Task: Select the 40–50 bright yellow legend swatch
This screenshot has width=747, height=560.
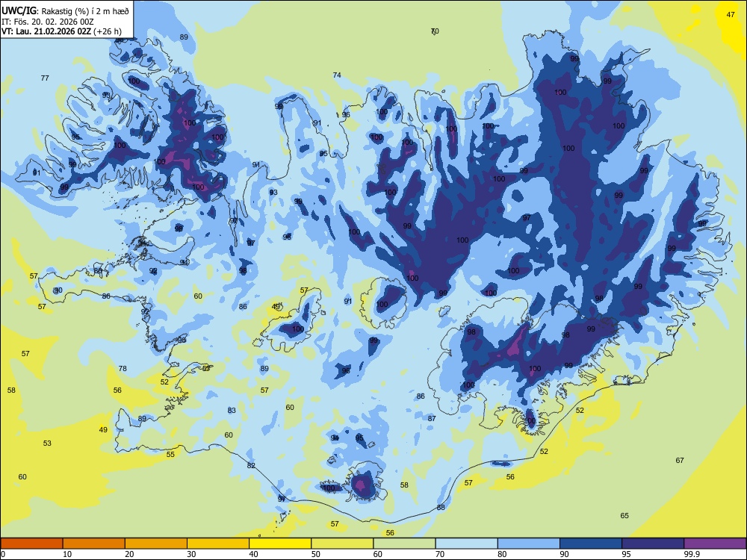Action: pos(280,544)
